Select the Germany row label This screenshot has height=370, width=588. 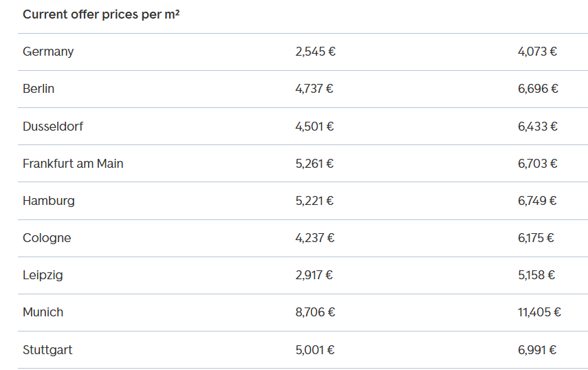[x=48, y=52]
